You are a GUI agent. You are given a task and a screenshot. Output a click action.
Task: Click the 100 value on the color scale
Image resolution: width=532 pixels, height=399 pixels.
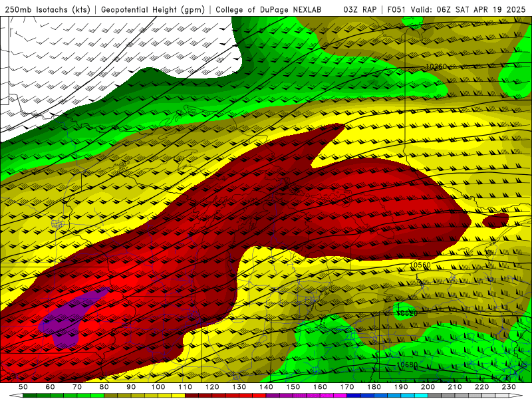[x=158, y=387]
